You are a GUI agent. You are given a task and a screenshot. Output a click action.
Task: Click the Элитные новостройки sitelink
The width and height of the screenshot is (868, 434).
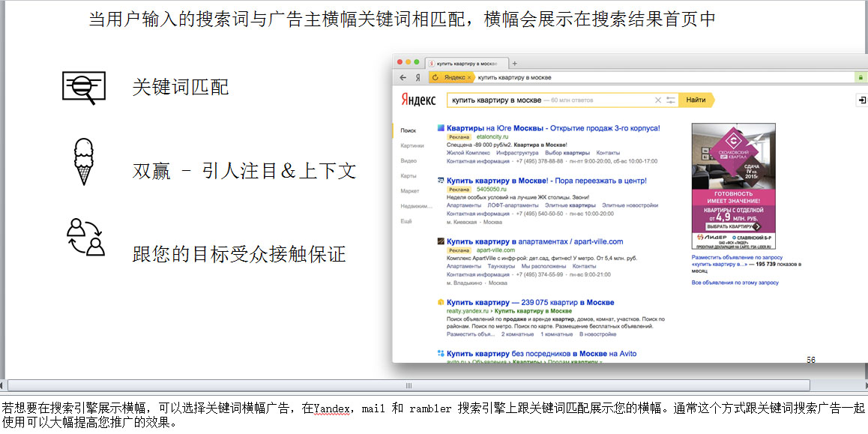(x=630, y=205)
